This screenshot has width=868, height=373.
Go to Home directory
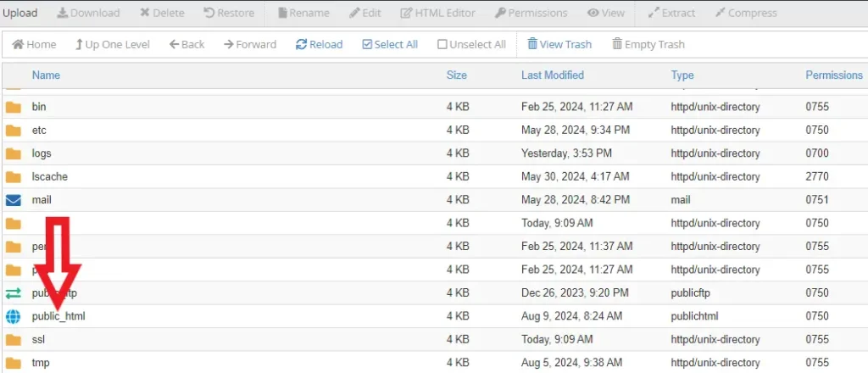click(x=34, y=44)
